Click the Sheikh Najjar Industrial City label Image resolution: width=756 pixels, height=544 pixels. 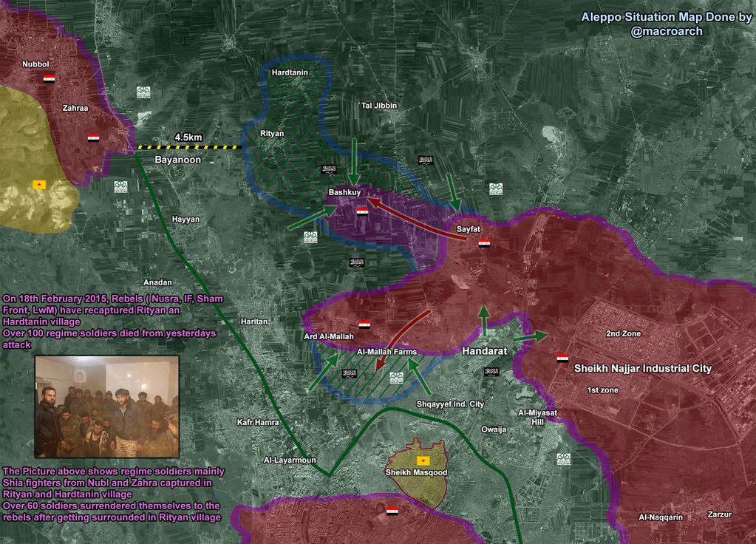pos(643,368)
